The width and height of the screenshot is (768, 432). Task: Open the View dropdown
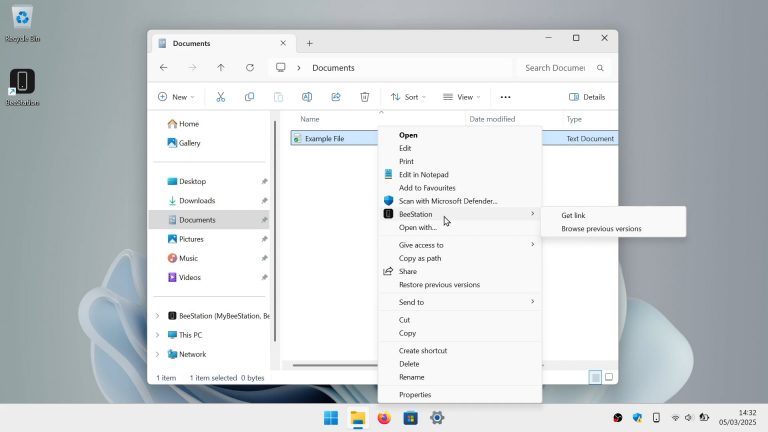pyautogui.click(x=461, y=97)
